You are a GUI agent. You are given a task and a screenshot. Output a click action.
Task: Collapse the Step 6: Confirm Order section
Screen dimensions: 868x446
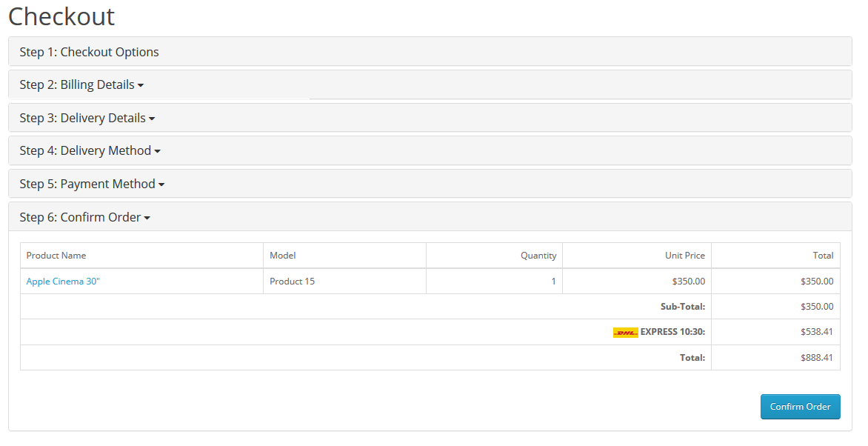pos(84,217)
